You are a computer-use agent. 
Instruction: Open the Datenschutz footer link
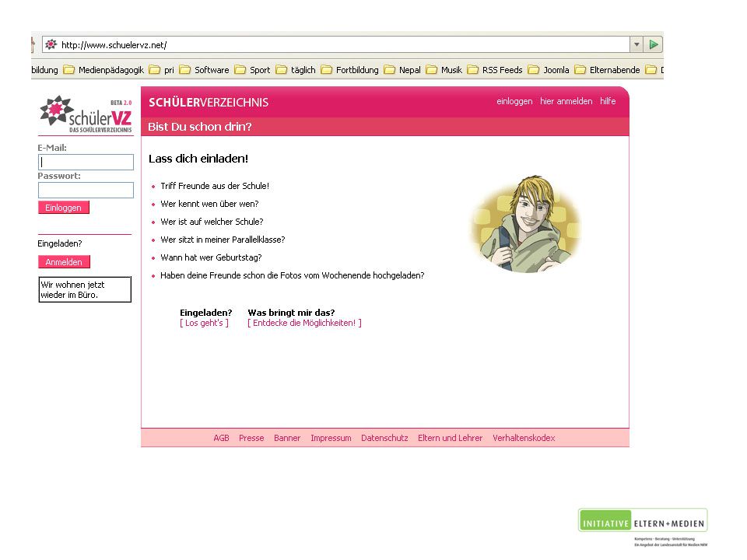(384, 438)
